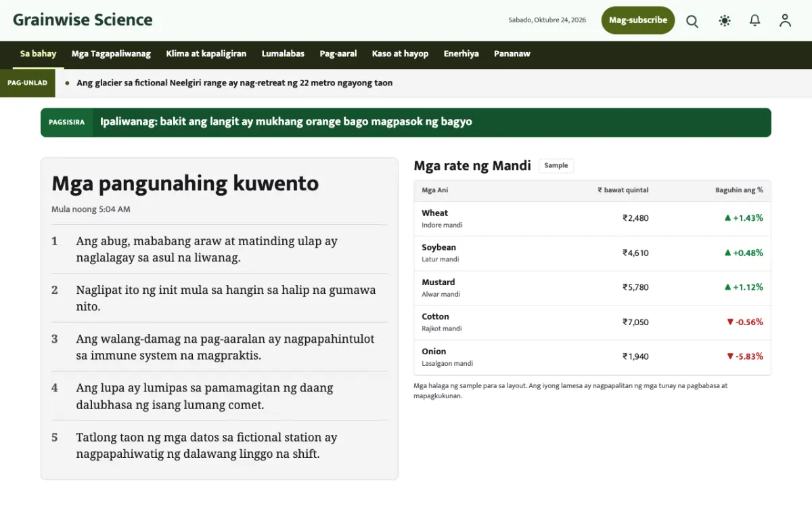Click Soybean price ₹4,610
This screenshot has height=508, width=812.
point(635,253)
